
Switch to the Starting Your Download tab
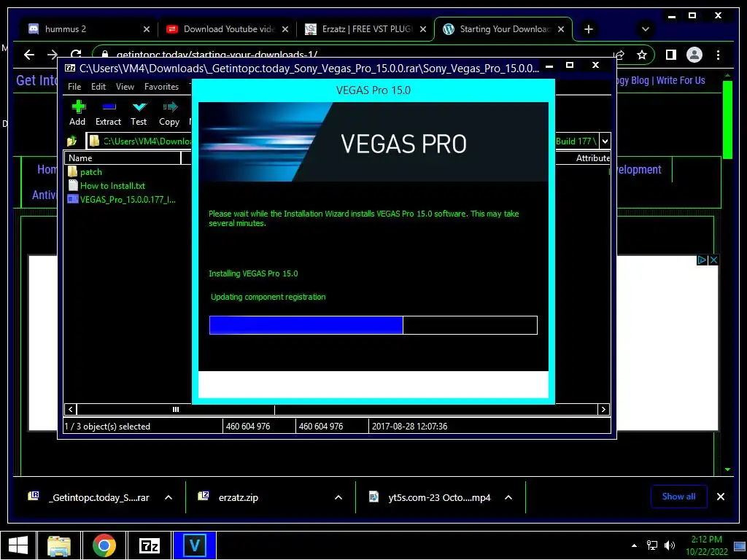505,29
